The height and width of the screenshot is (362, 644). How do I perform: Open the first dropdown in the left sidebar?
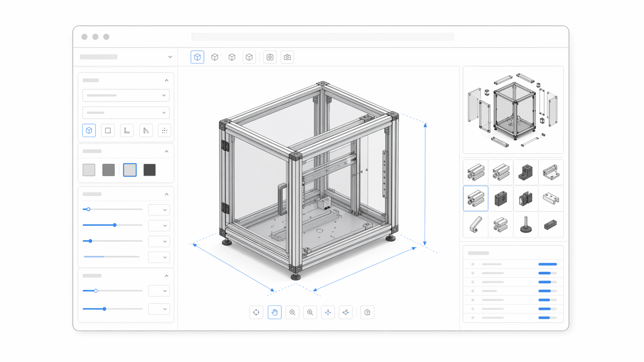(x=126, y=95)
